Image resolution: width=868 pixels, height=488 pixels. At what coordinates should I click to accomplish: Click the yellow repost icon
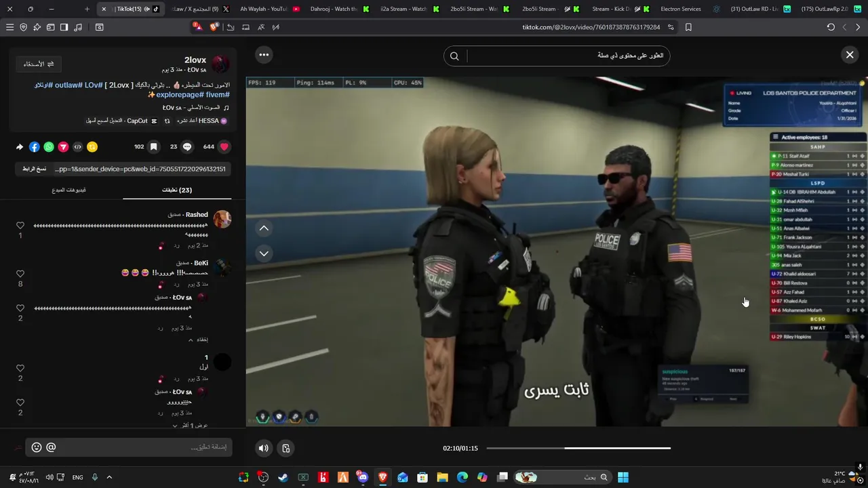point(92,147)
